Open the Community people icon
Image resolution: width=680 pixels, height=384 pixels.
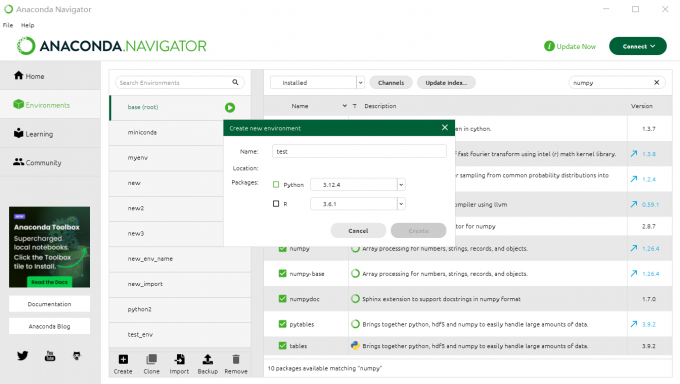click(18, 162)
